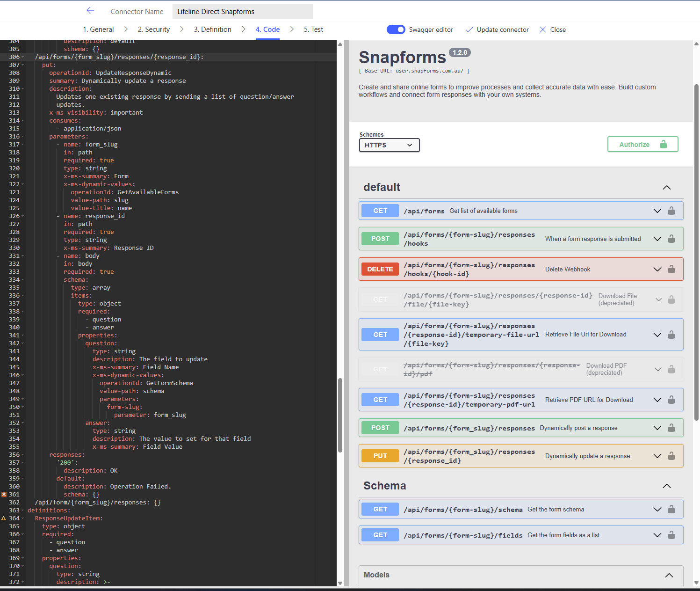Click GET badge for /api/forms/{form-slug}/fields
The height and width of the screenshot is (591, 700).
pos(380,535)
